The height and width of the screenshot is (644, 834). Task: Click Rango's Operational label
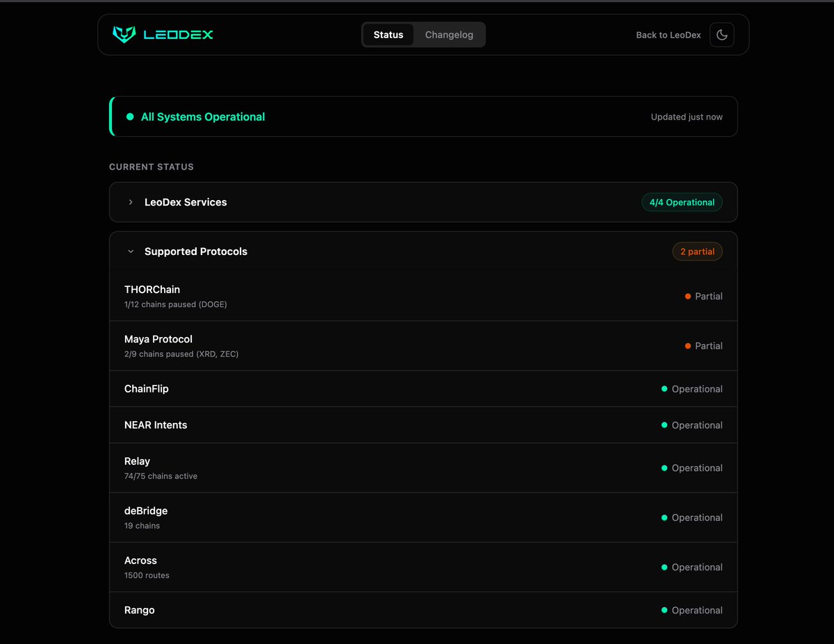click(697, 610)
